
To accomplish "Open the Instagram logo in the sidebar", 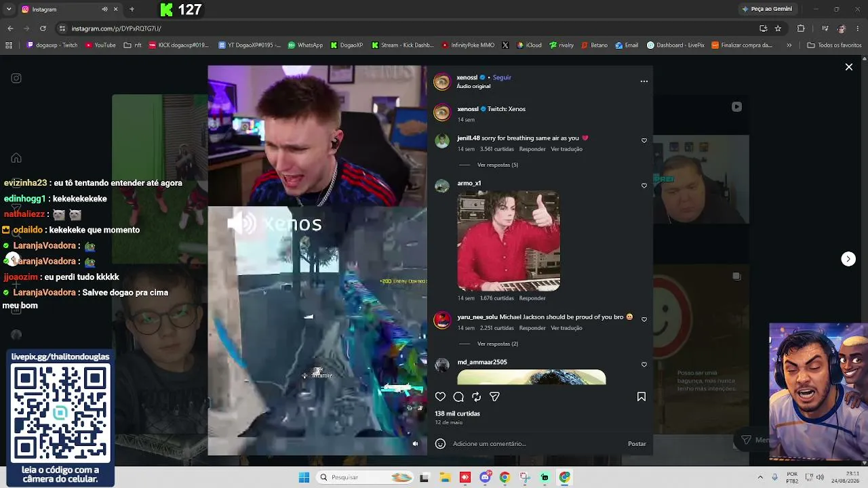I will 16,78.
